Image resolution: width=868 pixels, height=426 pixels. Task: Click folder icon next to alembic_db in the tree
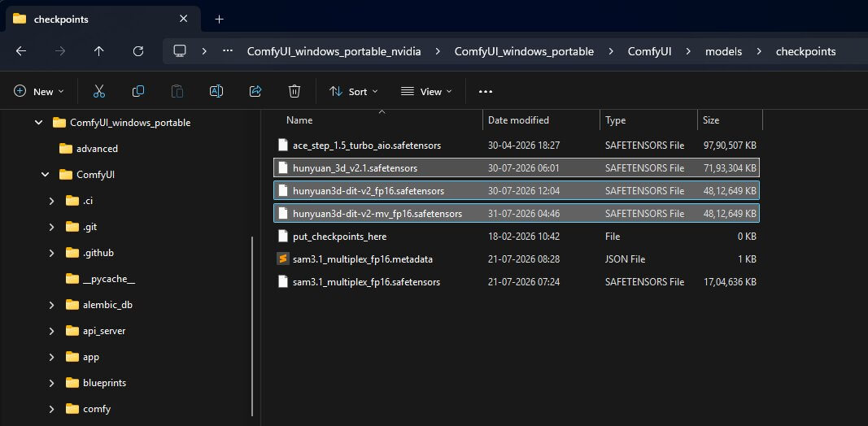[x=72, y=305]
